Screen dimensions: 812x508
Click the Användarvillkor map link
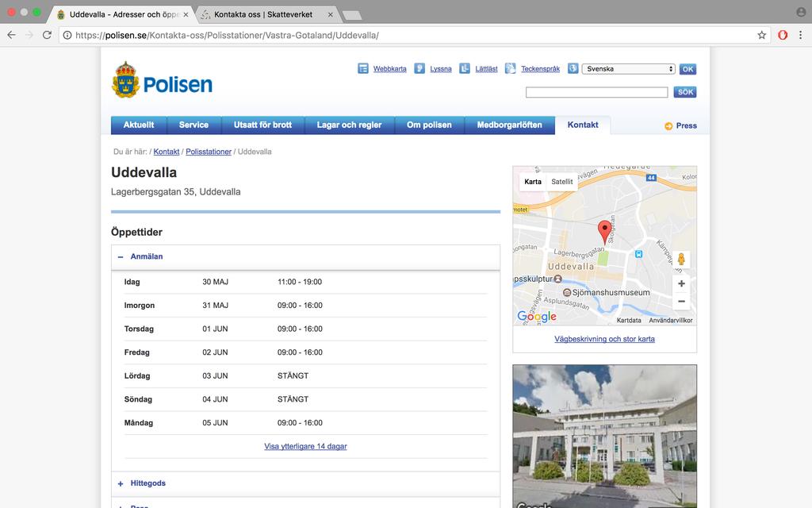[x=671, y=321]
